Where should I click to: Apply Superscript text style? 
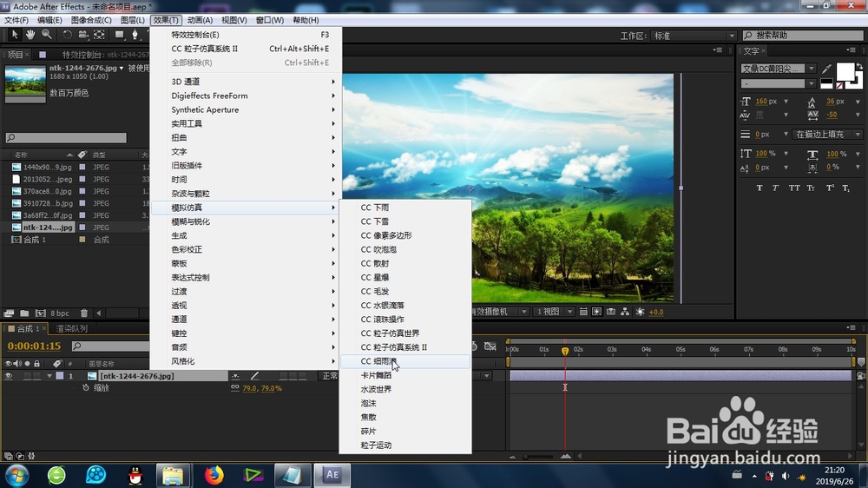click(x=830, y=188)
